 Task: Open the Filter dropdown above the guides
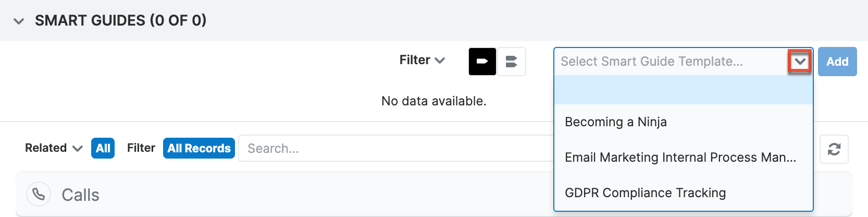[x=422, y=60]
